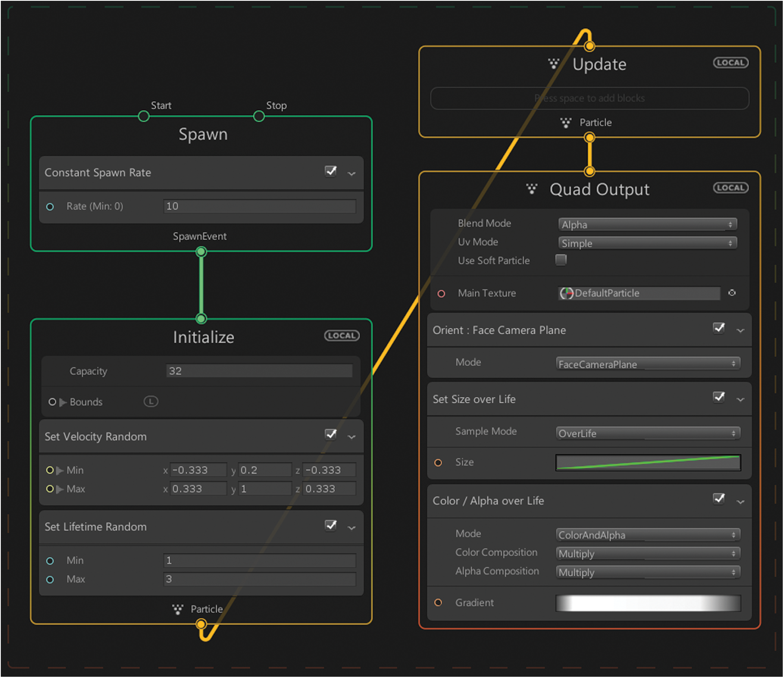
Task: Click the Quad Output LOCAL badge
Action: 731,188
